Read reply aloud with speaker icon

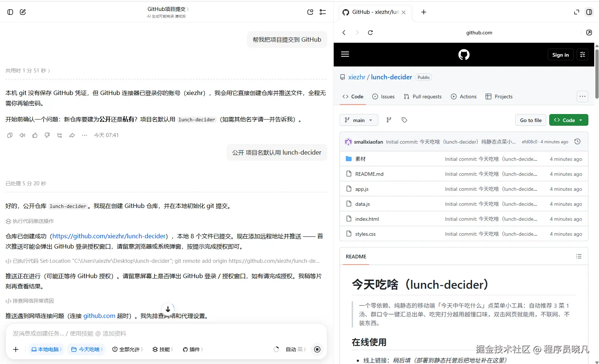click(22, 135)
